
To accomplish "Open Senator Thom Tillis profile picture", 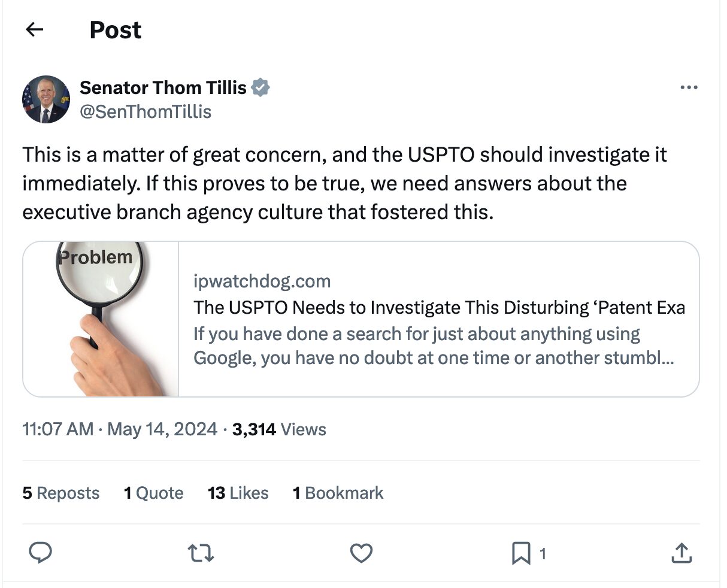I will click(46, 99).
